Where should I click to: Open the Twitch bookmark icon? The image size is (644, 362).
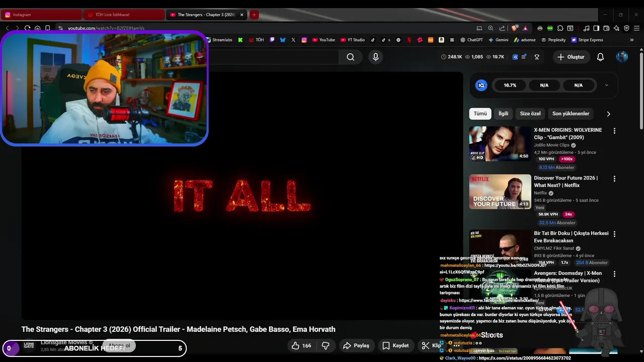point(272,40)
